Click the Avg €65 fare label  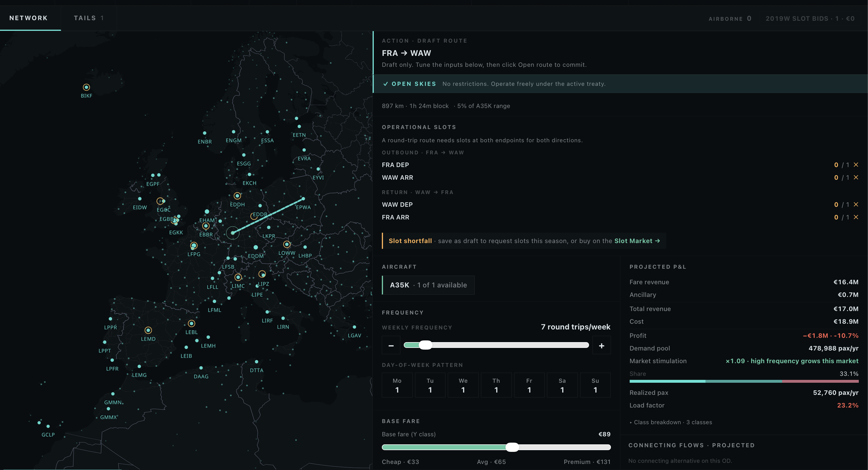[491, 462]
